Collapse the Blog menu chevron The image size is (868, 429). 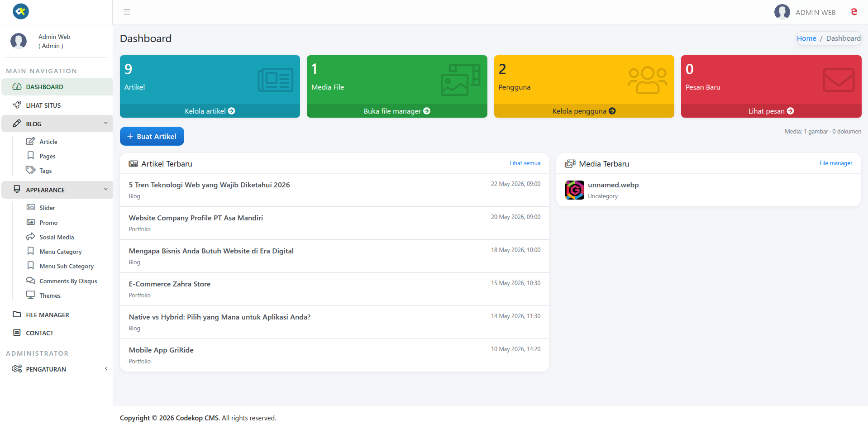106,123
